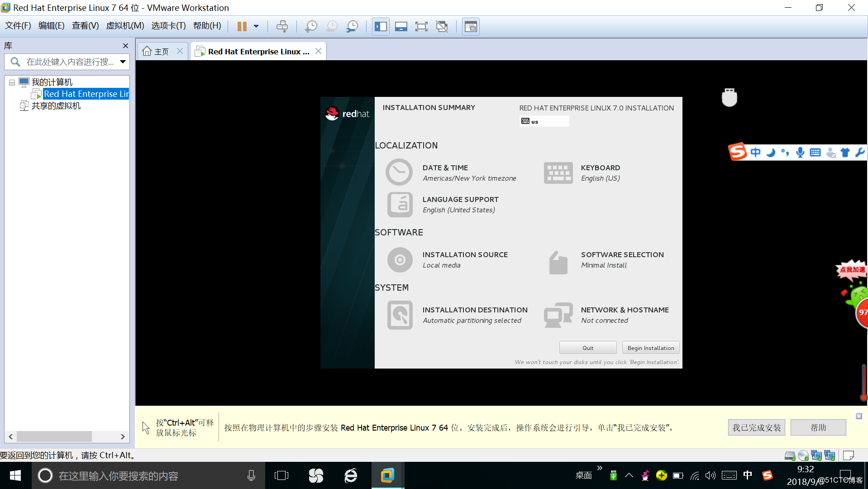Close the yellow install hint bar
The image size is (868, 489).
[858, 416]
